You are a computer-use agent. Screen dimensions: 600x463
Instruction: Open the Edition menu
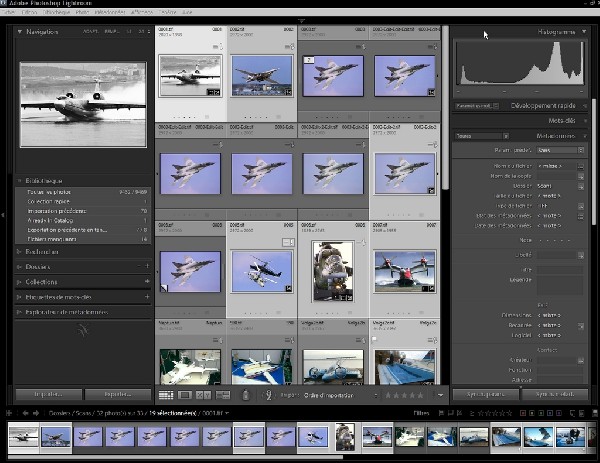(29, 12)
